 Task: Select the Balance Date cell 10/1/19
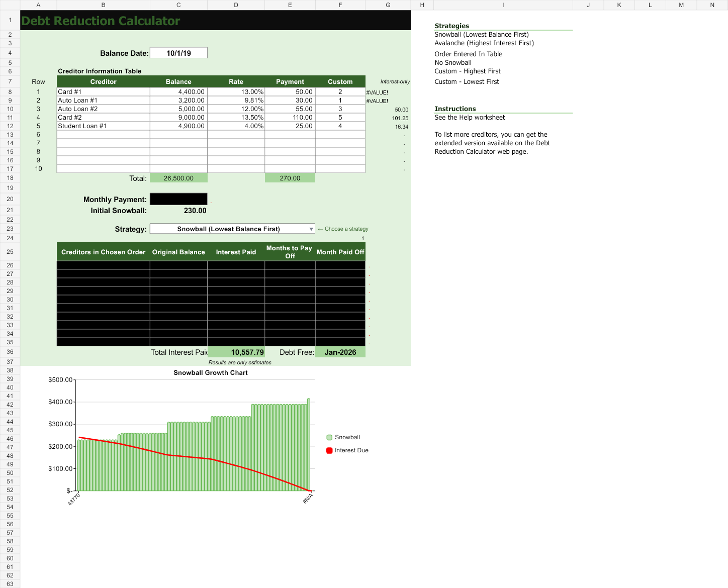point(179,53)
